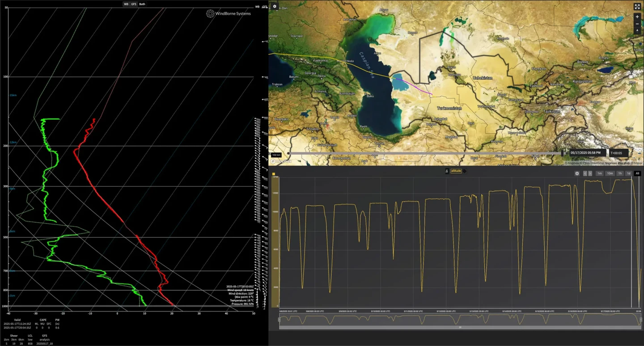Set chart range to All
Screen dimensions: 644x346
(x=637, y=173)
